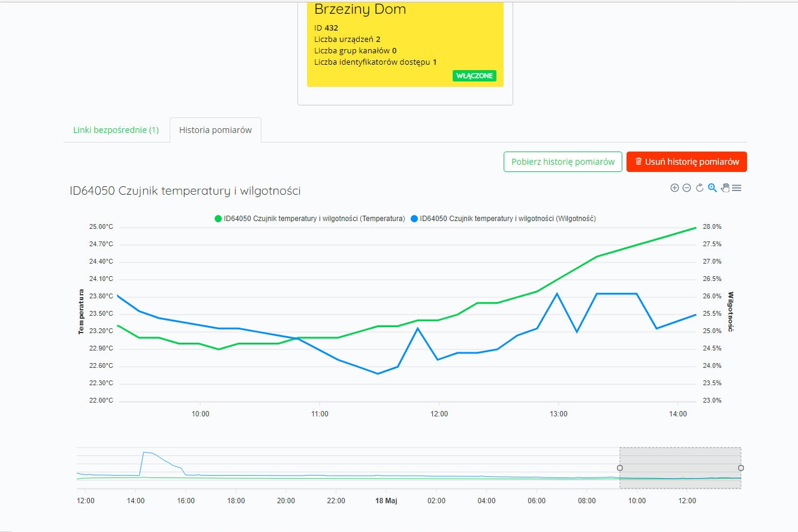Click the blue Wilgotność legend marker

414,219
